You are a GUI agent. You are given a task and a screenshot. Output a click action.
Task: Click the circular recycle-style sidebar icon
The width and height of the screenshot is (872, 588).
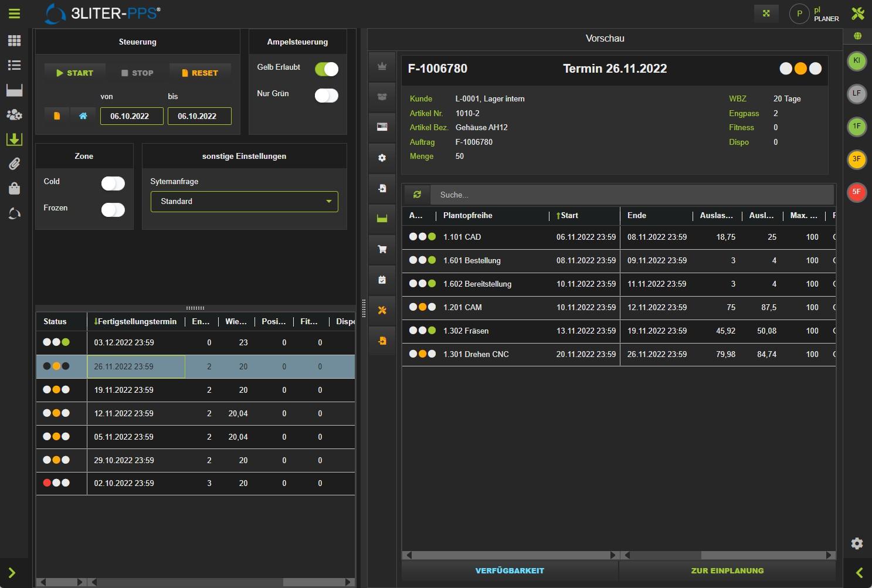pyautogui.click(x=14, y=214)
